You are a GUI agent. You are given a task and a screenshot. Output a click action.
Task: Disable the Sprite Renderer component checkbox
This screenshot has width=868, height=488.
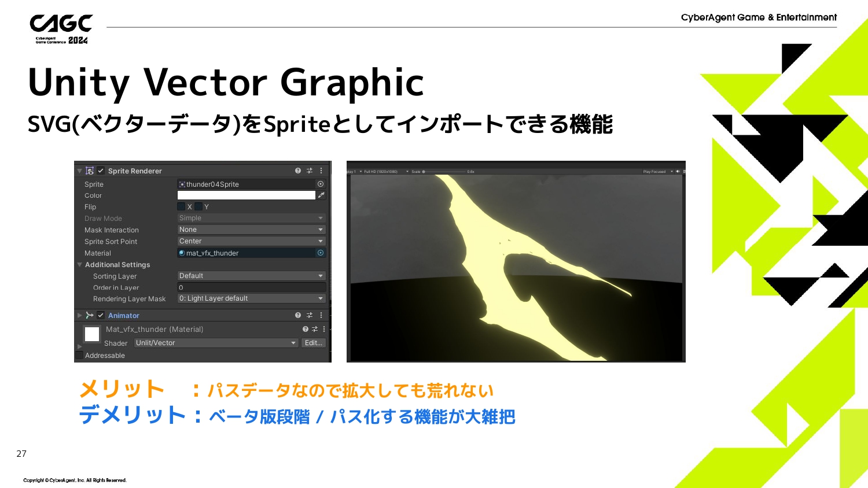pos(101,171)
